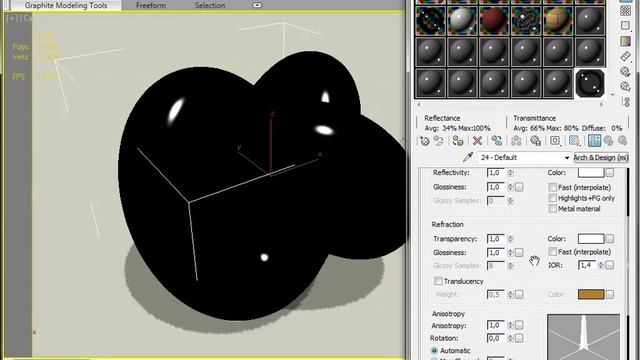The image size is (640, 360).
Task: Click Rotation spinner arrows
Action: point(510,338)
